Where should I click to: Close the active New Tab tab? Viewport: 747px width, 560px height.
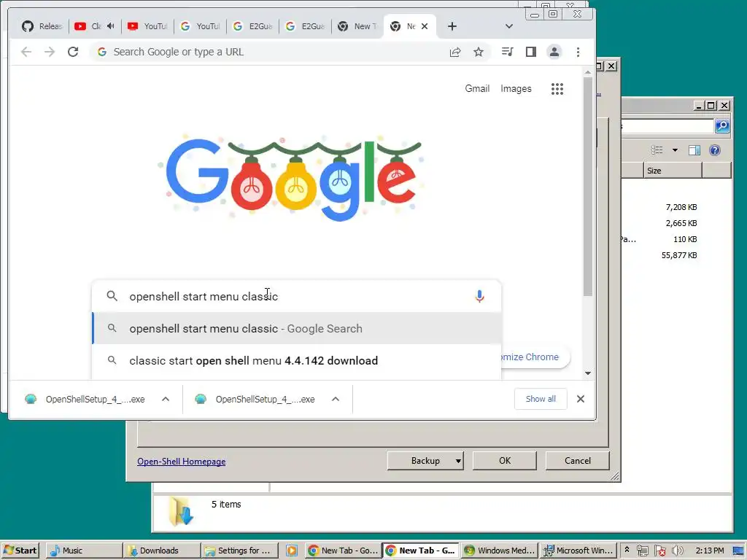click(x=425, y=26)
